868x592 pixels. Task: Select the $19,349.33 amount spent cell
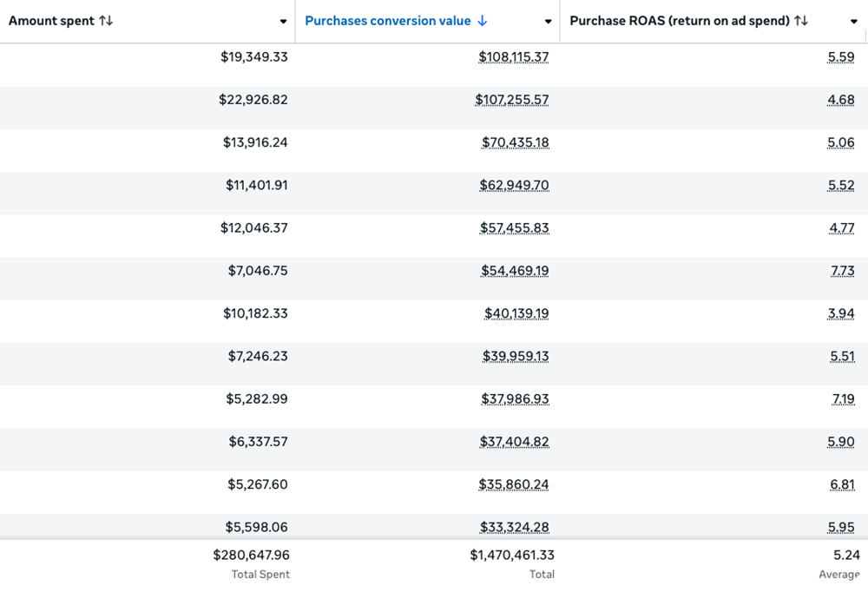(253, 57)
